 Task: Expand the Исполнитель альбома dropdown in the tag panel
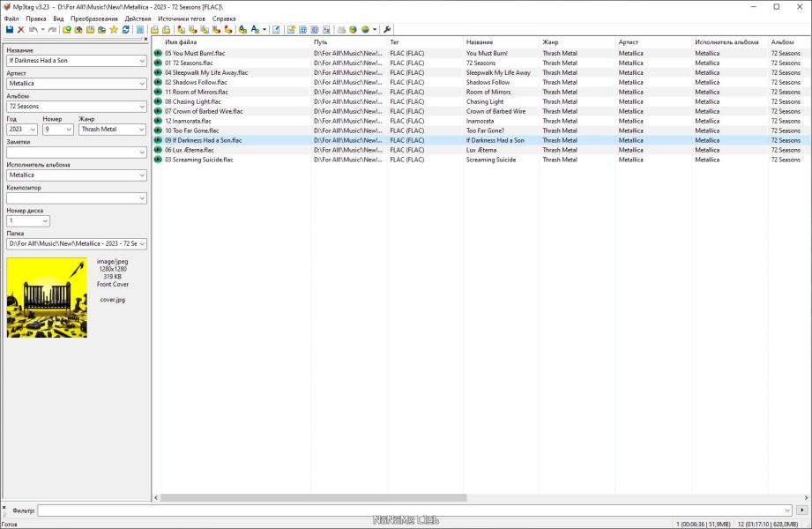click(x=142, y=175)
